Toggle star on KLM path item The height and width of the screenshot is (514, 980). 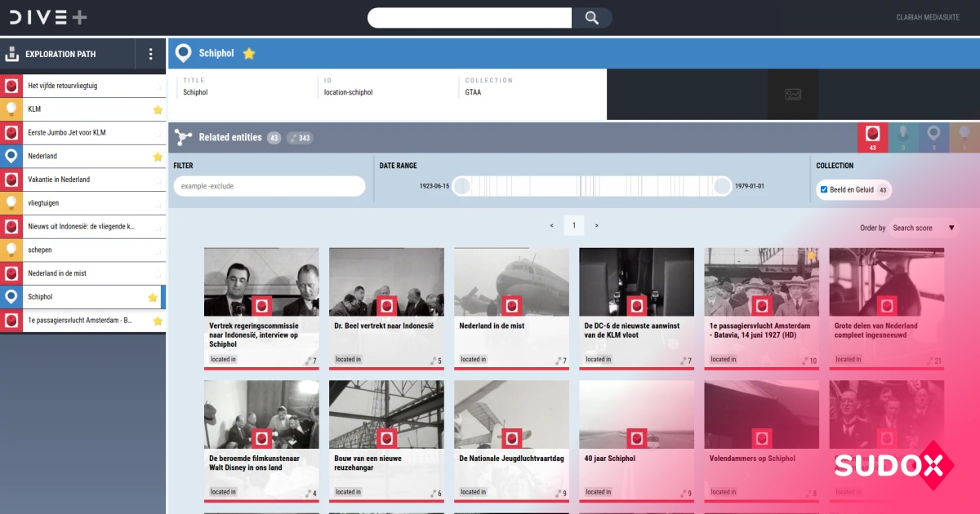click(x=158, y=109)
